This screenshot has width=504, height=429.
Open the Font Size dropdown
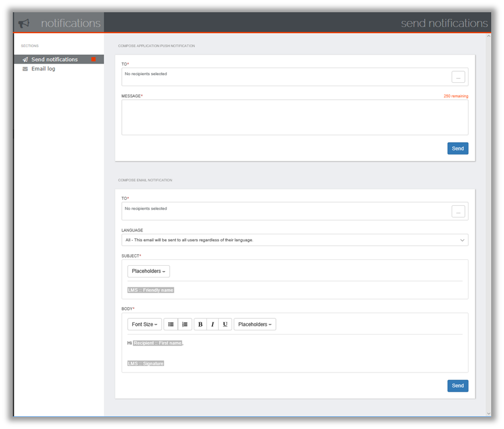tap(144, 324)
